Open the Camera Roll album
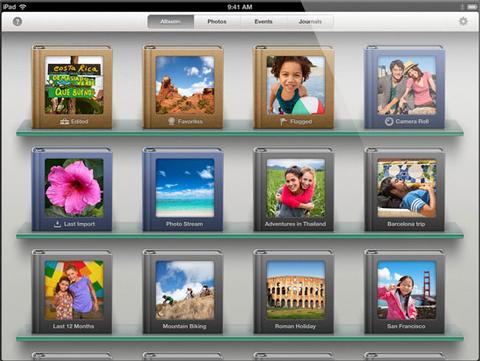Screen dimensions: 480x361 pos(405,87)
